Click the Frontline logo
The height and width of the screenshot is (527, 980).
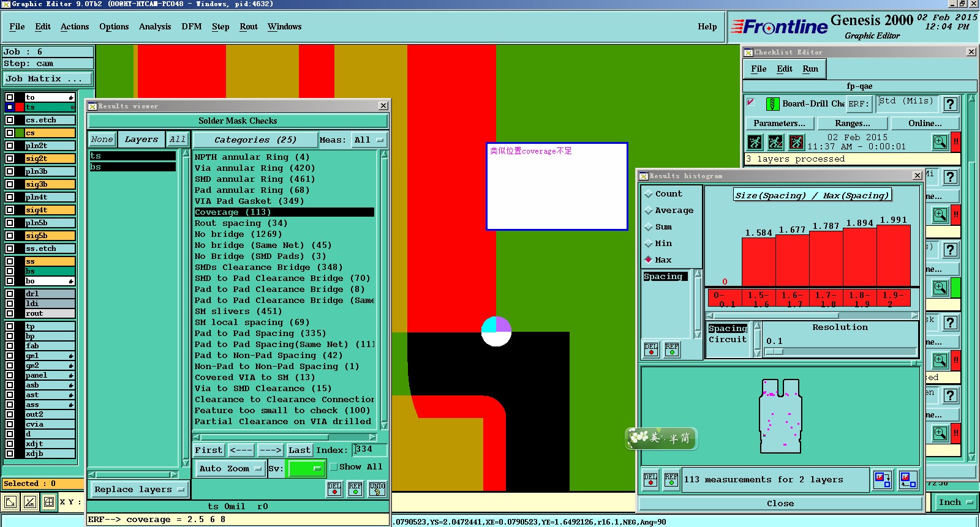pos(780,27)
